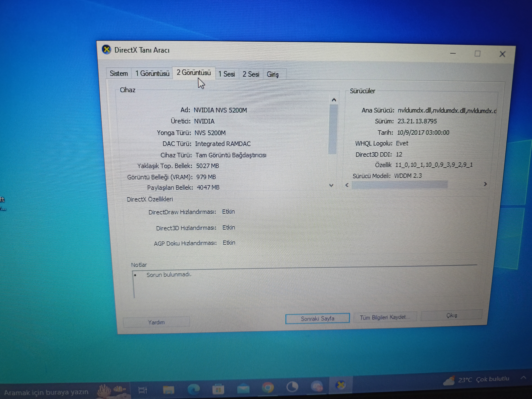Click the Tam Görüntü Bağdaştırıcısı value

coord(231,155)
